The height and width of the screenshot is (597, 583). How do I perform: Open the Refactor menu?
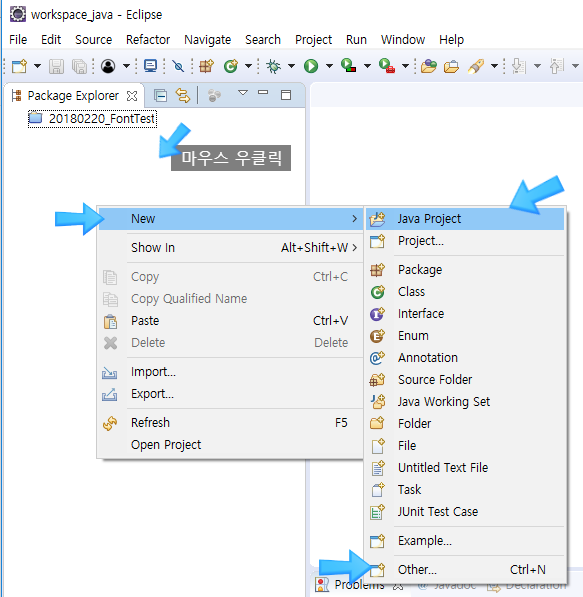pyautogui.click(x=148, y=40)
